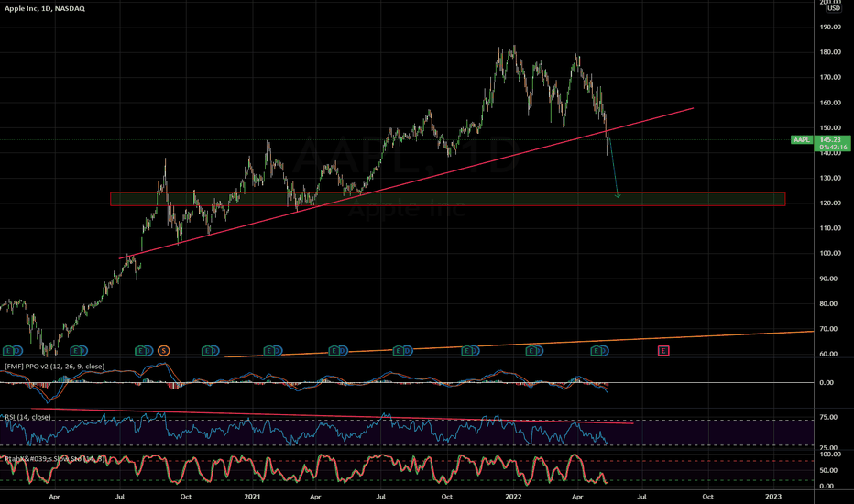Click the green AAPL symbol price tag
Screen dimensions: 854x504
click(802, 140)
